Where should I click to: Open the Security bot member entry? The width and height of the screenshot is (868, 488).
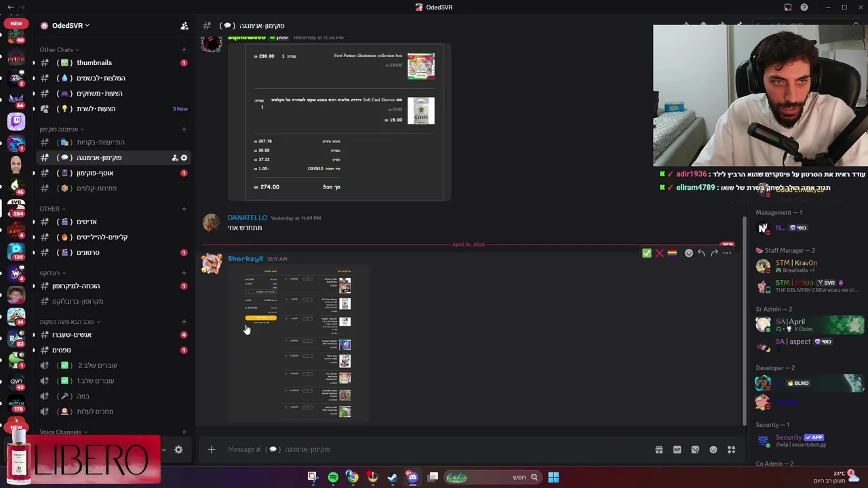click(x=810, y=441)
